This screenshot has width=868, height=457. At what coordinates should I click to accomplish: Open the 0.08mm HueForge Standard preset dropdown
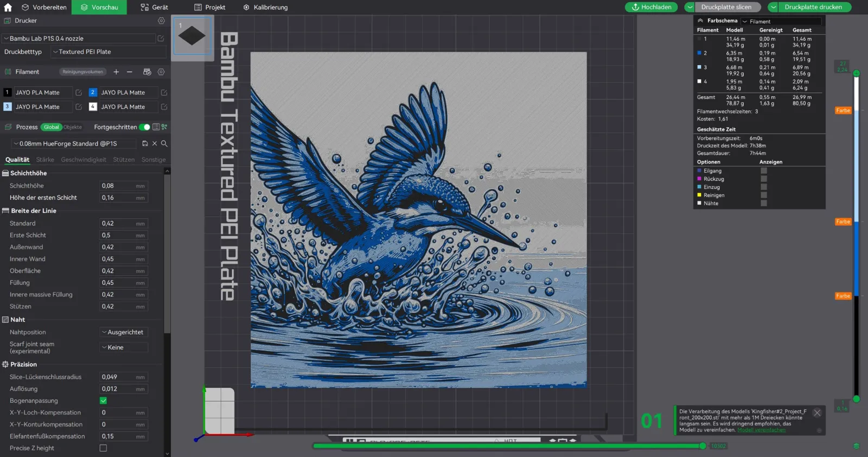click(74, 144)
